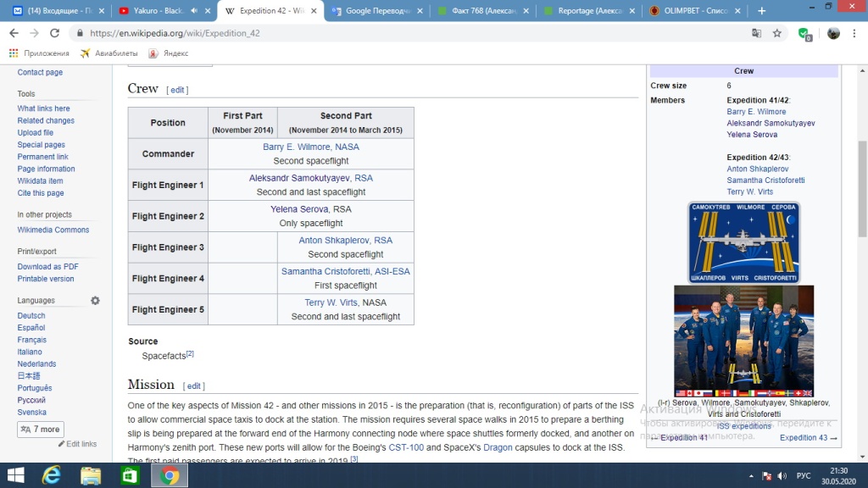Open Related changes link
Image resolution: width=868 pixels, height=488 pixels.
tap(46, 120)
